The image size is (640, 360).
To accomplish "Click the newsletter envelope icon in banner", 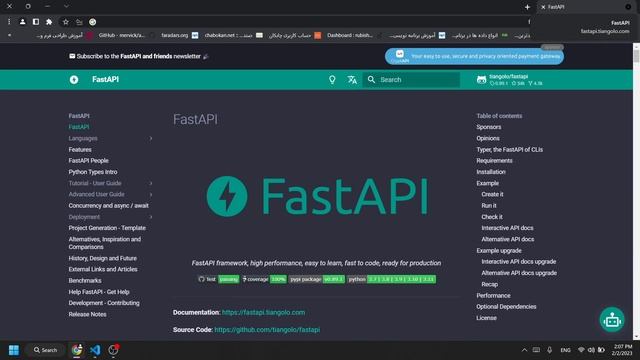I will [72, 56].
